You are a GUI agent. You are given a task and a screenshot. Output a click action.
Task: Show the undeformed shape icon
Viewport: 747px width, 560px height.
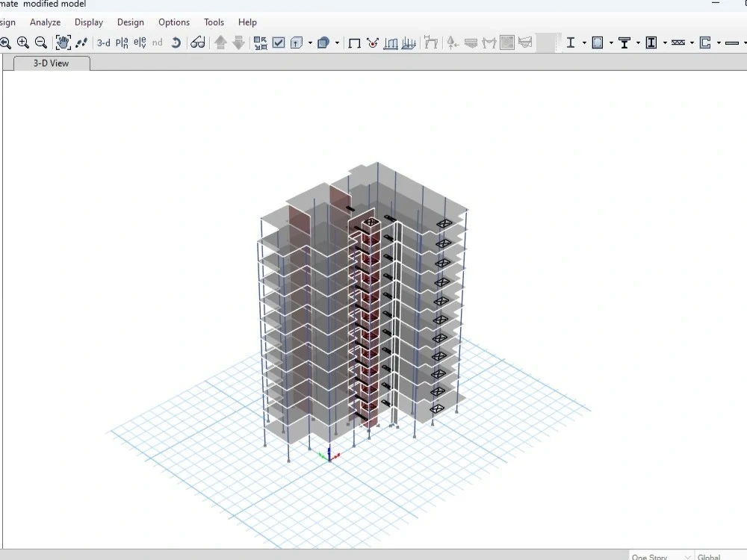pos(354,43)
